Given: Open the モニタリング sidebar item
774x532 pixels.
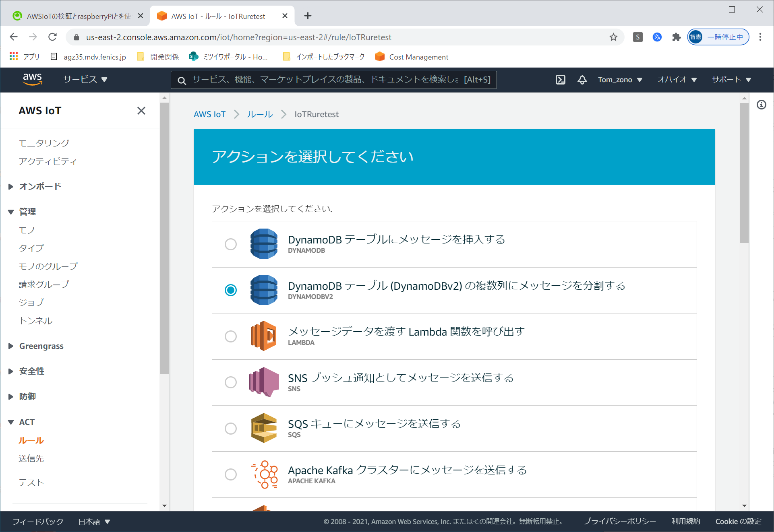Looking at the screenshot, I should click(x=44, y=143).
